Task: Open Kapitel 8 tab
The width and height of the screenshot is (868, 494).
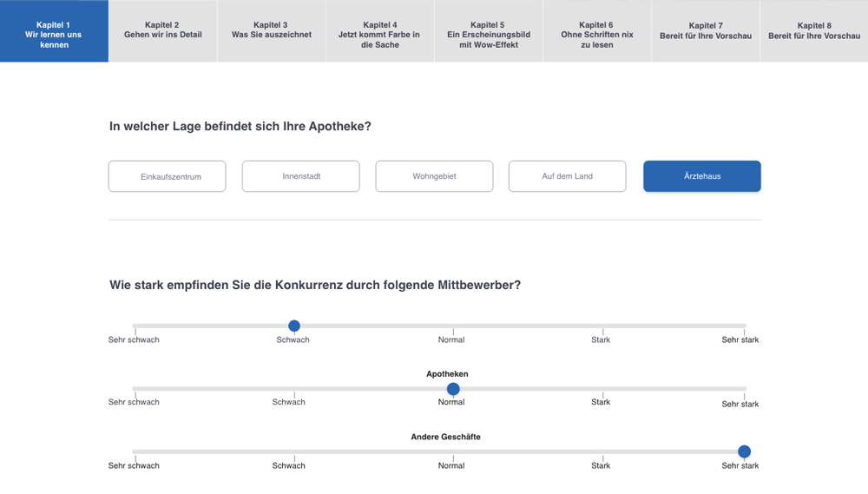Action: coord(814,31)
